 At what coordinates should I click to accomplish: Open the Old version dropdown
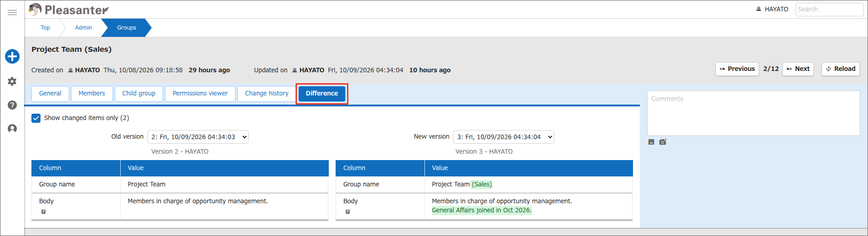point(198,137)
